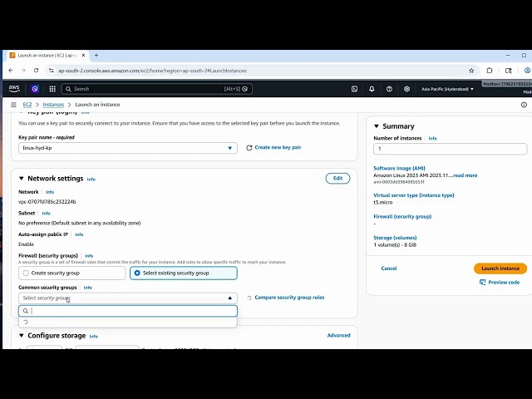
Task: Click the Preview code icon
Action: pos(482,283)
